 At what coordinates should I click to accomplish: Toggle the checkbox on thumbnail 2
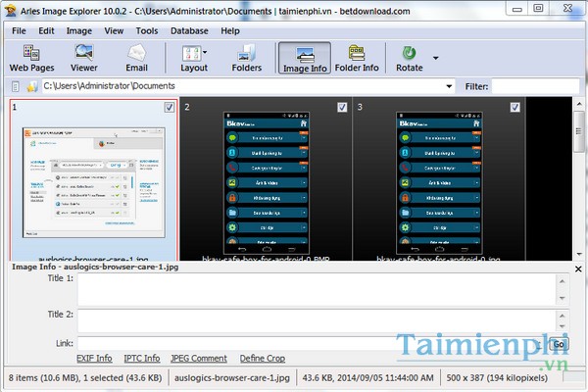pos(342,108)
